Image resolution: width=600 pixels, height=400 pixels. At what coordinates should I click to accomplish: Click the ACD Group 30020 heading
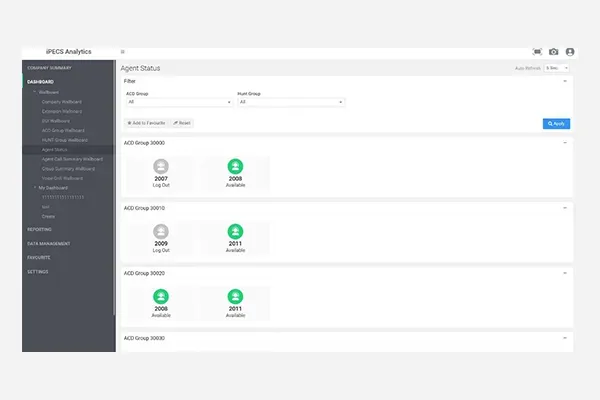pyautogui.click(x=144, y=273)
